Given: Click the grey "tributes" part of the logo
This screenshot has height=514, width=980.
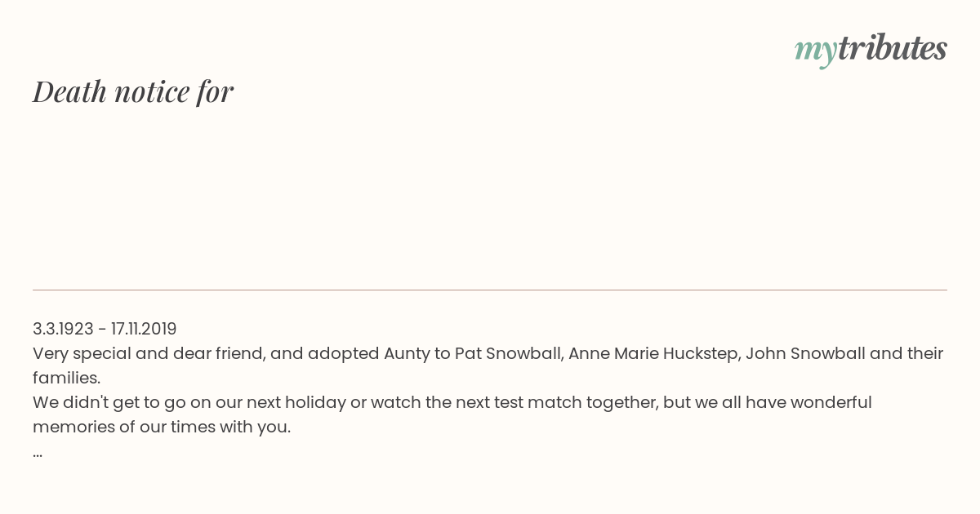Looking at the screenshot, I should pyautogui.click(x=893, y=47).
